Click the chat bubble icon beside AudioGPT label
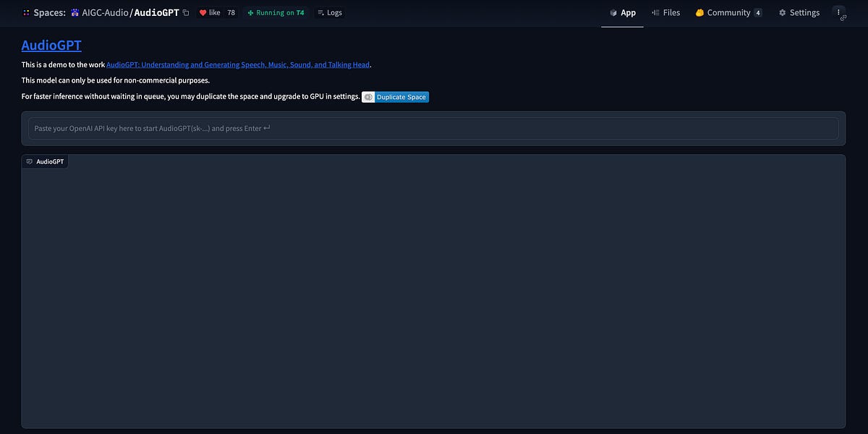 [x=30, y=161]
